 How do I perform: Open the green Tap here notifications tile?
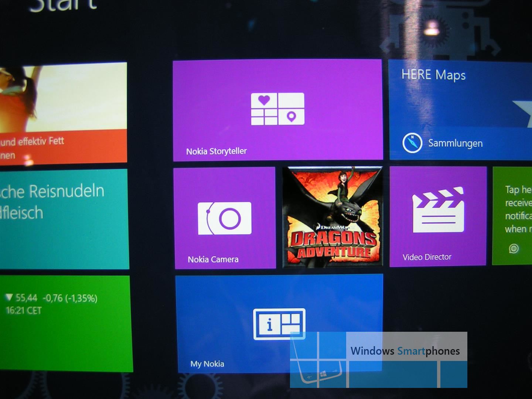point(512,216)
